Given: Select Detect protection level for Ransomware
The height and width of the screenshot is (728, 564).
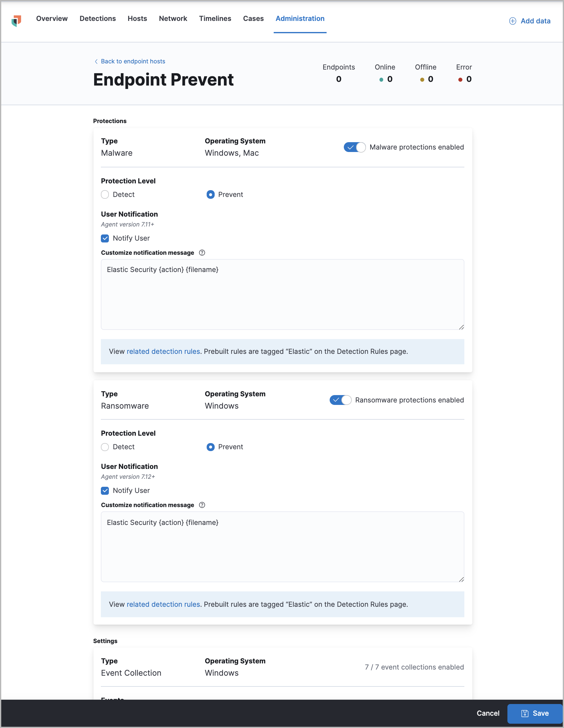Looking at the screenshot, I should pos(105,447).
